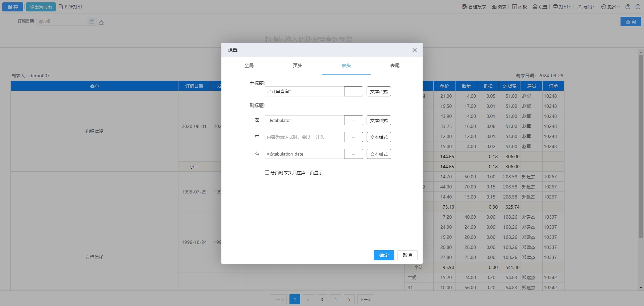
Task: Click the help question mark icon
Action: (x=628, y=7)
